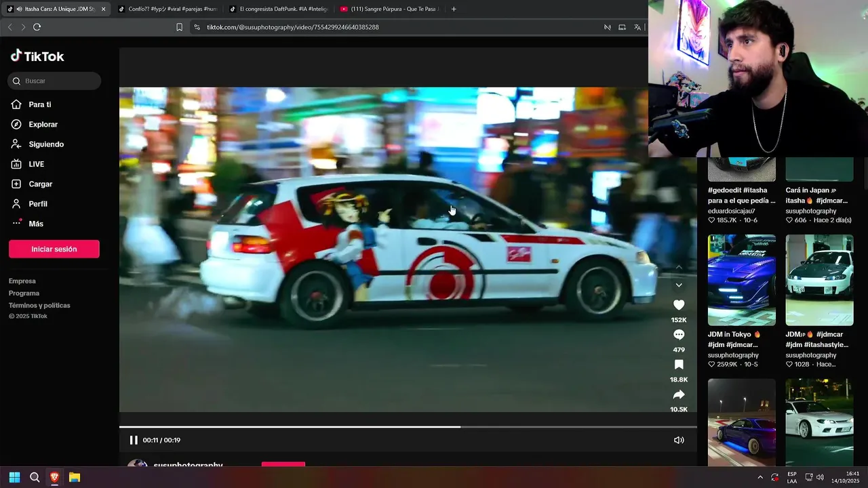
Task: Open eduardosicajau7 profile link
Action: 732,211
